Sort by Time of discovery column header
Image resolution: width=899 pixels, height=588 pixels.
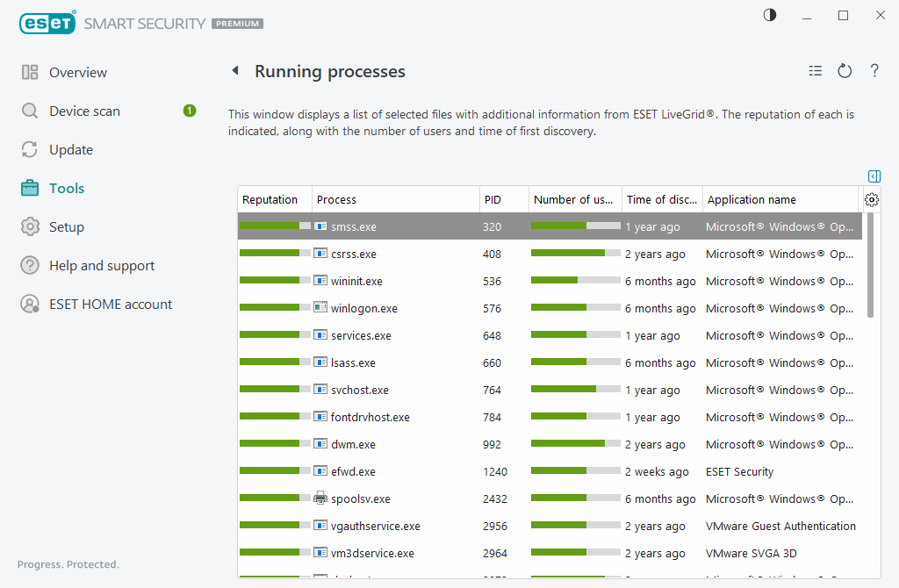tap(662, 199)
